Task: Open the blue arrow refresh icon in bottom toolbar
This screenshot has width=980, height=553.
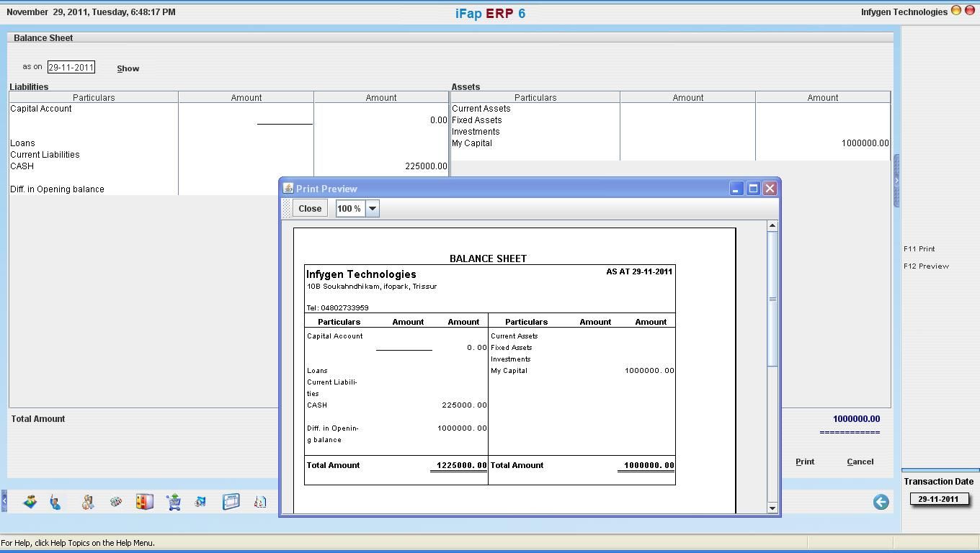Action: [200, 502]
